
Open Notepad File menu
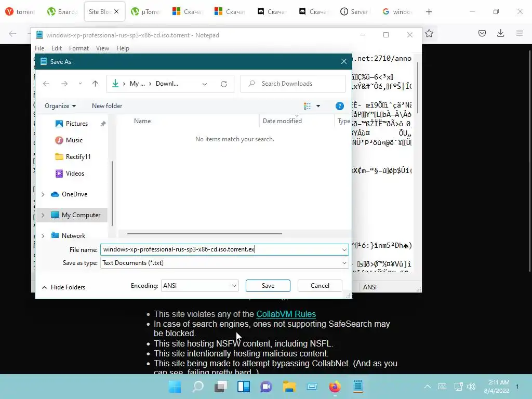click(x=39, y=48)
